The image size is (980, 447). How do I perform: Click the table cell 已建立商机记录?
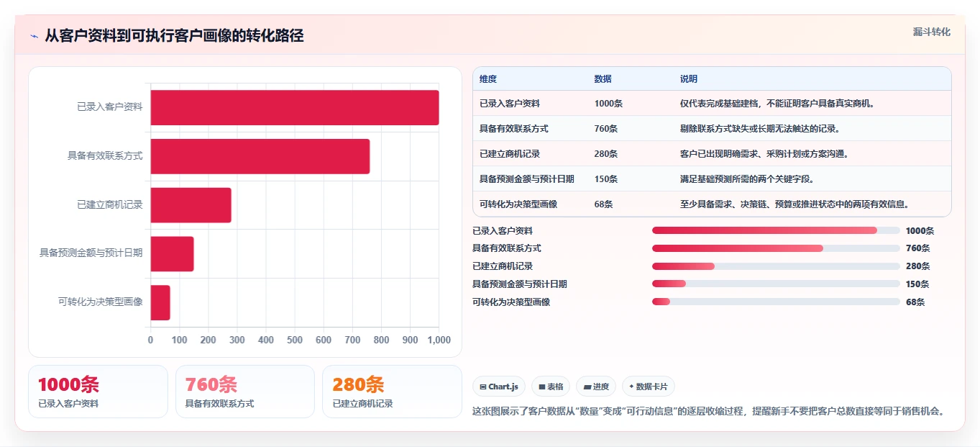pyautogui.click(x=510, y=154)
